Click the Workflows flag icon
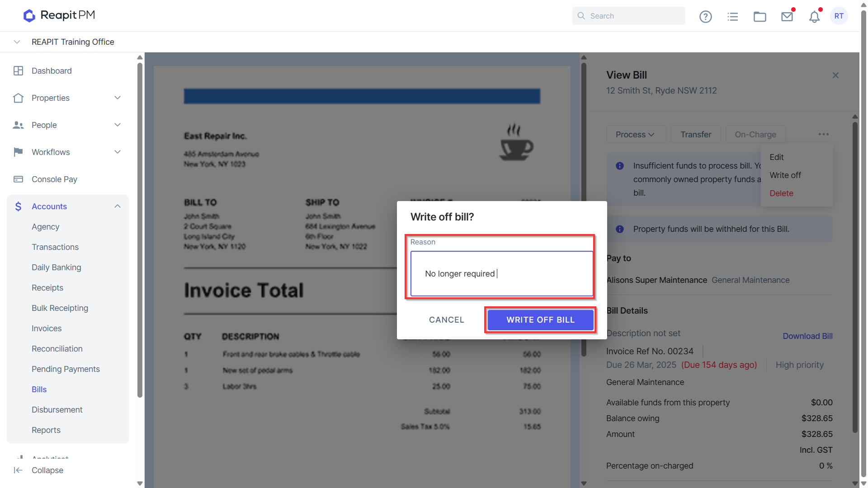 [x=18, y=152]
